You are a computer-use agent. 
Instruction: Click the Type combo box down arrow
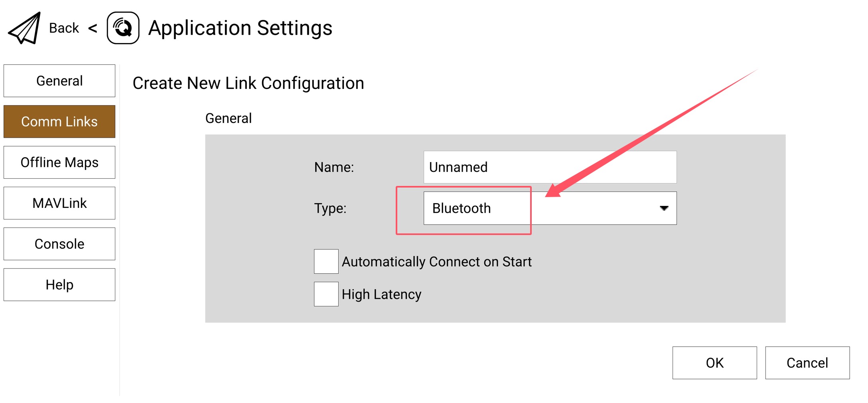click(x=664, y=208)
